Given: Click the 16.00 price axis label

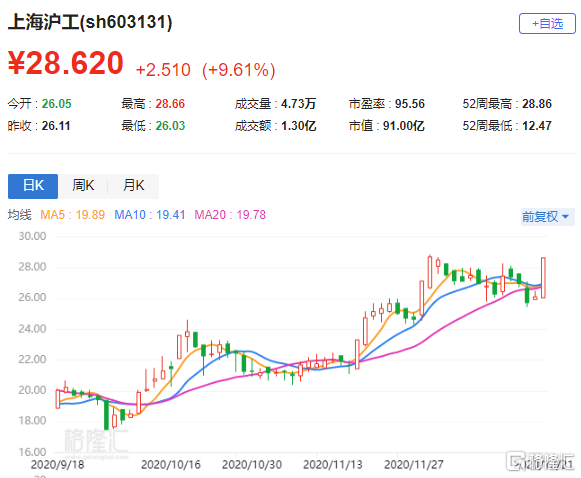Looking at the screenshot, I should click(x=32, y=452).
